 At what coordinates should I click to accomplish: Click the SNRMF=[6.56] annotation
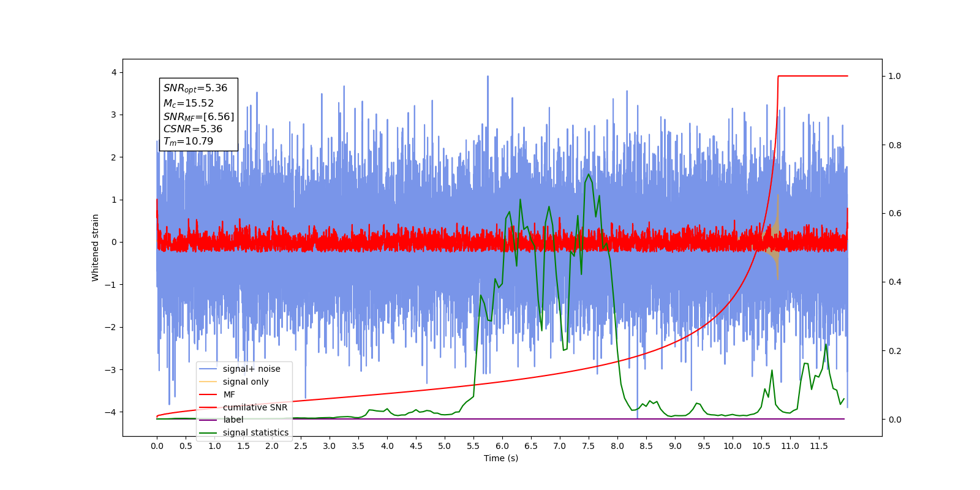click(x=198, y=116)
